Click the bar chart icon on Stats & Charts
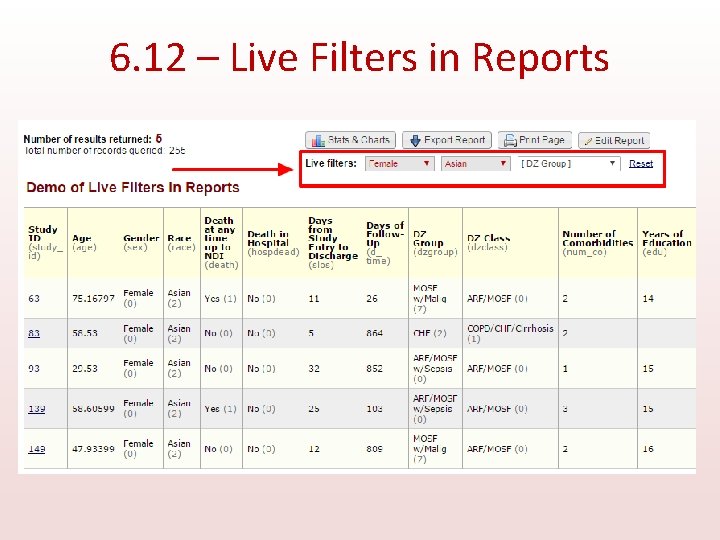The width and height of the screenshot is (720, 540). coord(318,141)
